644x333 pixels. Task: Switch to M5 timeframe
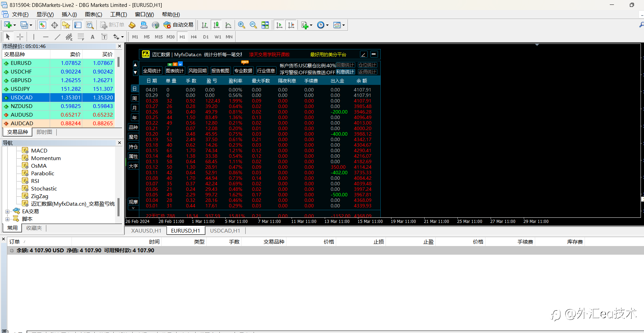[147, 37]
